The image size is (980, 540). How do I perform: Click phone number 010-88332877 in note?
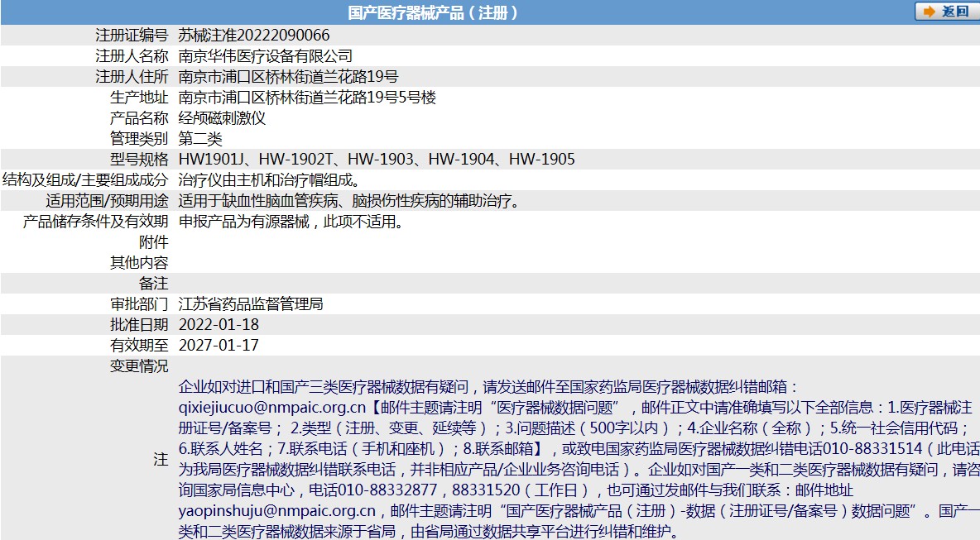pos(387,490)
